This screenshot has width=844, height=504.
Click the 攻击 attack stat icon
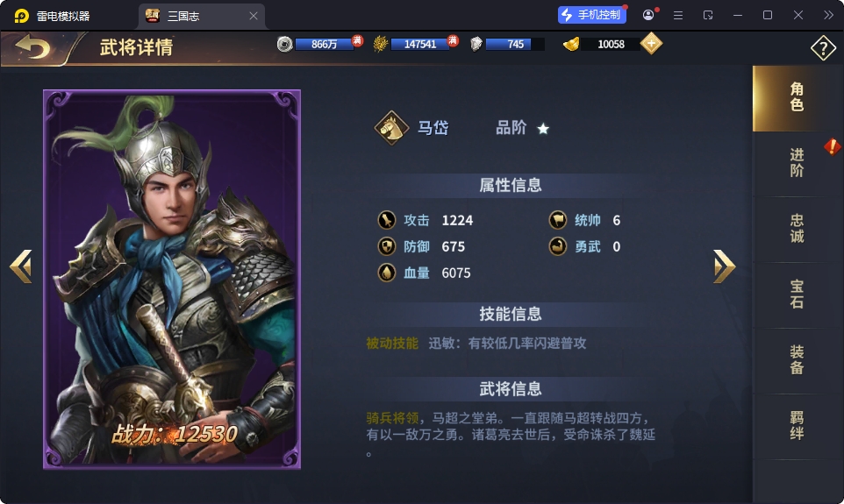click(x=387, y=220)
